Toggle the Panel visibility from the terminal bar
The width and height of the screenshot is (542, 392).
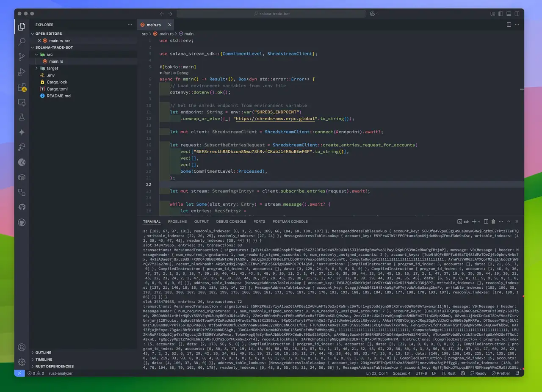[517, 221]
